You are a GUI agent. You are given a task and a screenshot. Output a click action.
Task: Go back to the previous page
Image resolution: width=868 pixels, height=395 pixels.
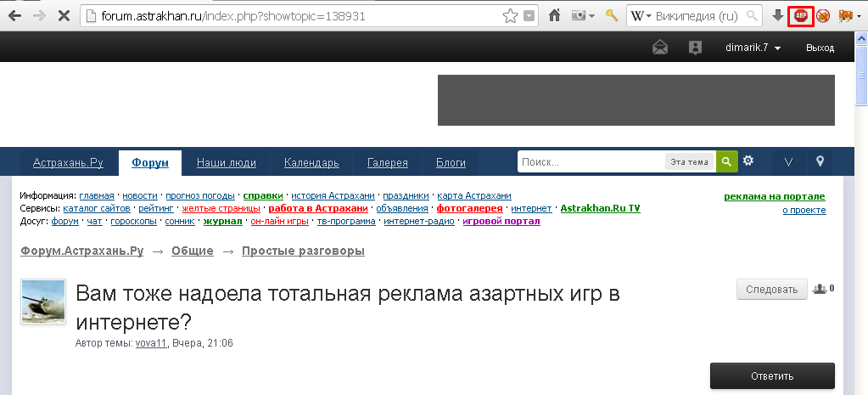pos(15,16)
